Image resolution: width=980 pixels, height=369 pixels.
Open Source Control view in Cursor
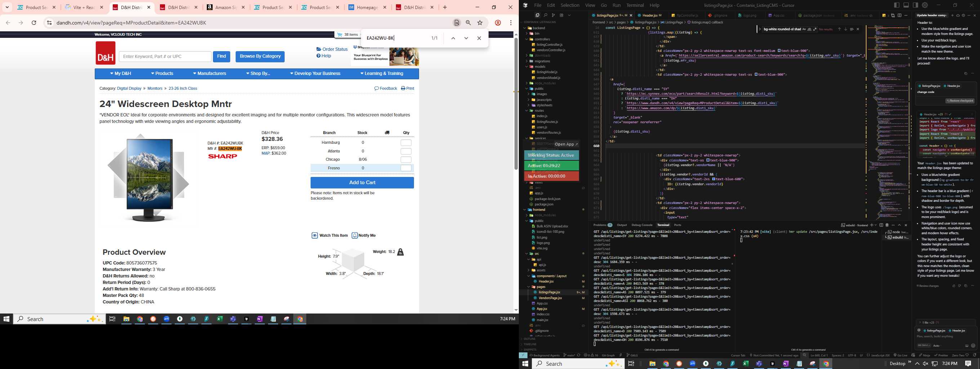point(553,15)
